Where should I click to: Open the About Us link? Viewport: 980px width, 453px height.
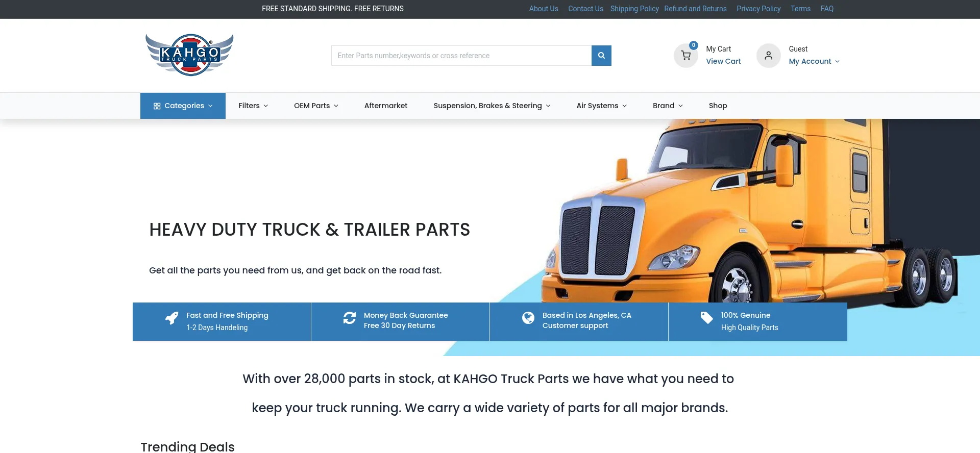[544, 9]
